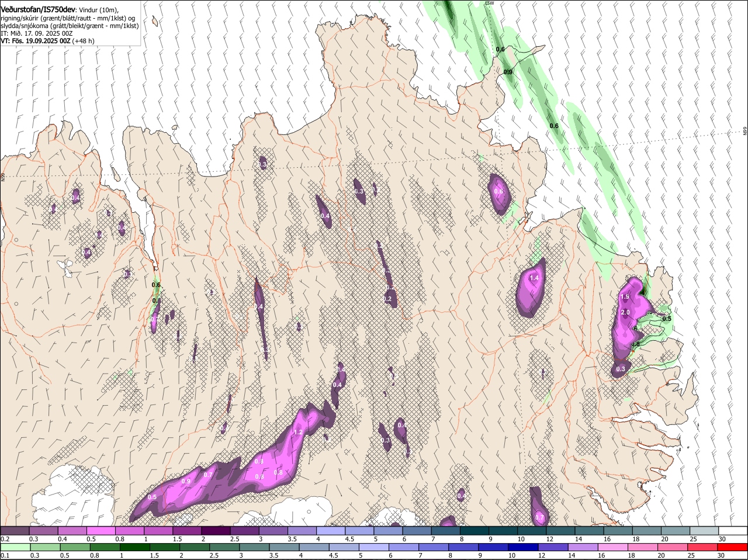This screenshot has height=560, width=748.
Task: Click the '0.8' label under upper legend row
Action: [x=120, y=539]
